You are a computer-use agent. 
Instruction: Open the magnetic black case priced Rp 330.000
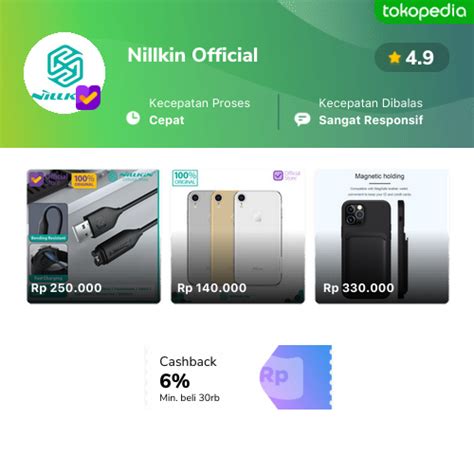(x=382, y=236)
